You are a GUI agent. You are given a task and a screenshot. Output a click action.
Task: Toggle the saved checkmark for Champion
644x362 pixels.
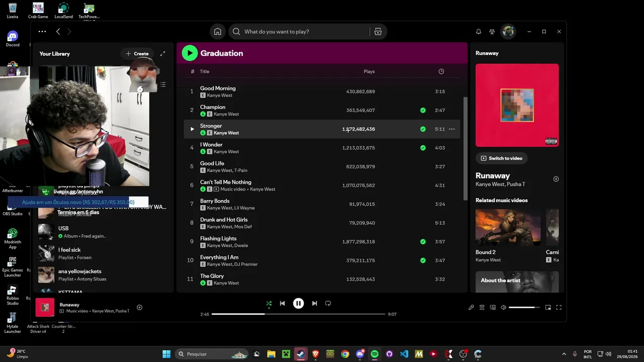[x=423, y=110]
